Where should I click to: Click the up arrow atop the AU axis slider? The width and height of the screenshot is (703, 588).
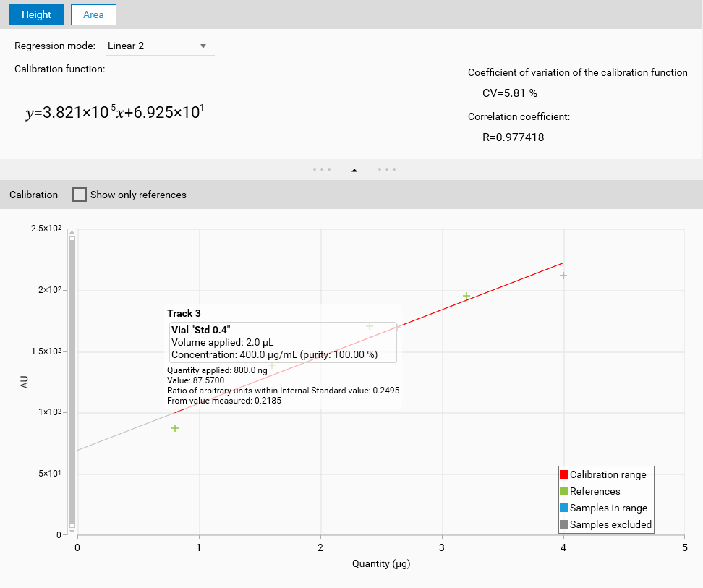(72, 231)
